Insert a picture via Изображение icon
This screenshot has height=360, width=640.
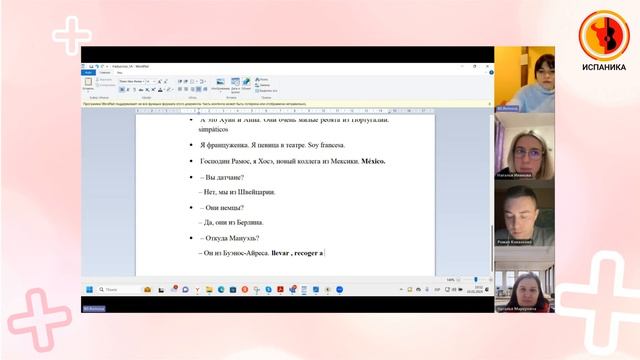(220, 82)
